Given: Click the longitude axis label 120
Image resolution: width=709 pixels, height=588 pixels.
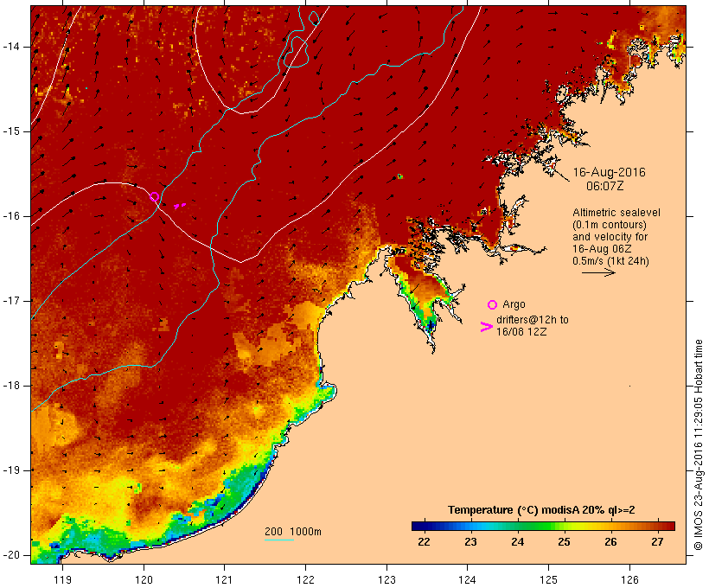Looking at the screenshot, I should click(x=144, y=580).
